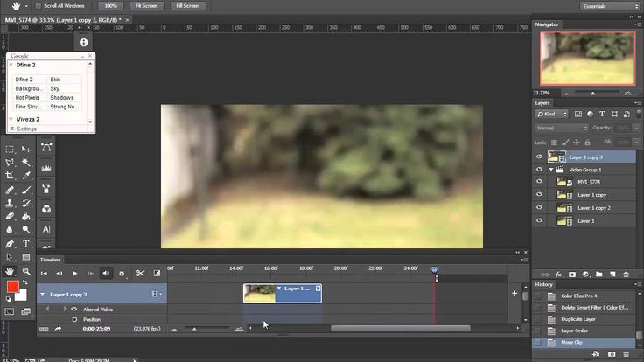Open timeline playback settings gear
Image resolution: width=644 pixels, height=362 pixels.
coord(122,274)
